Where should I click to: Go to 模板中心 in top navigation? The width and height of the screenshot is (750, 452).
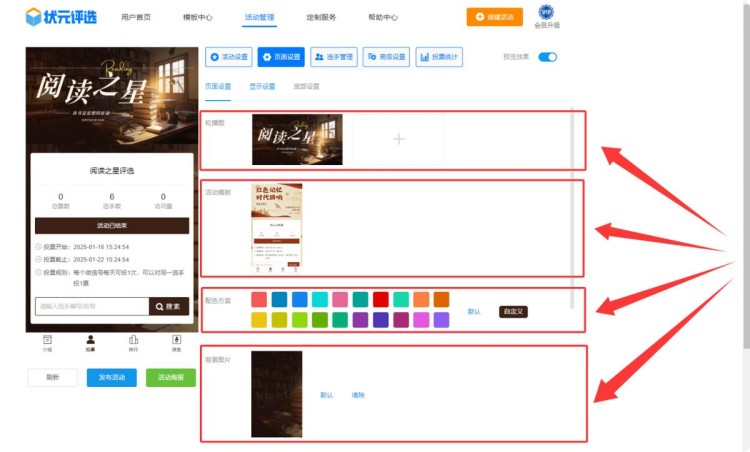click(x=197, y=17)
